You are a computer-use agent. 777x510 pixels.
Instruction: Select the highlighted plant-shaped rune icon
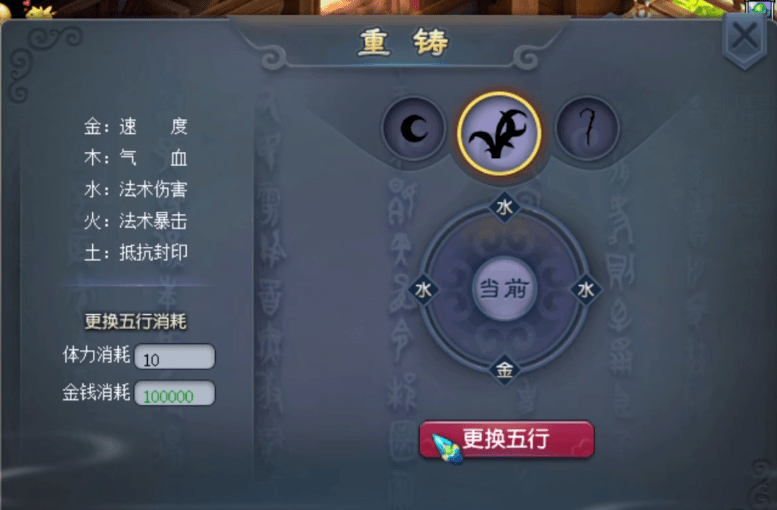(499, 133)
